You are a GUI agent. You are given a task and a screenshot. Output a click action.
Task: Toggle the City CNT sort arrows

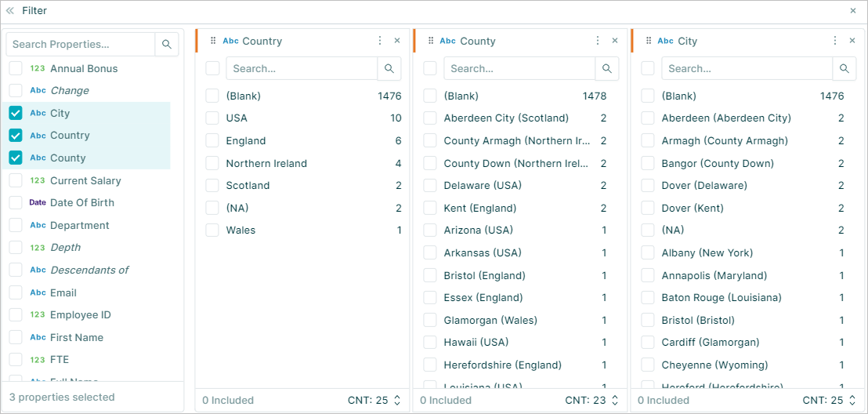[x=852, y=400]
